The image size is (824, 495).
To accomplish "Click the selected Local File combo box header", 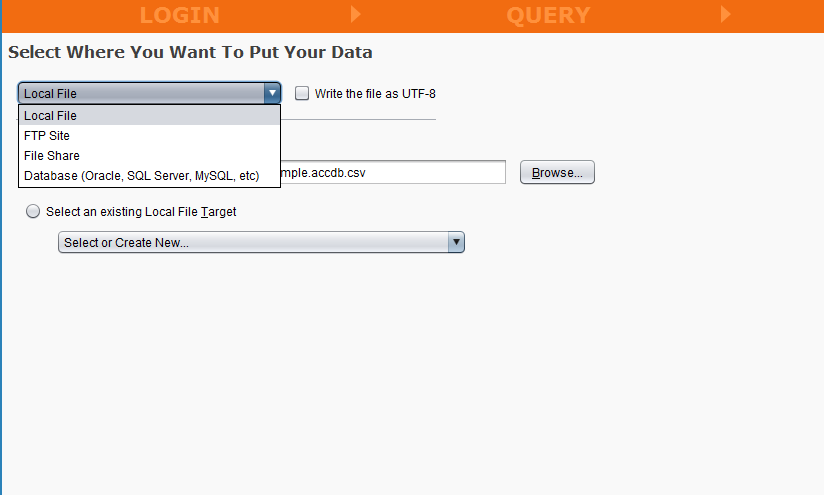I will tap(140, 93).
